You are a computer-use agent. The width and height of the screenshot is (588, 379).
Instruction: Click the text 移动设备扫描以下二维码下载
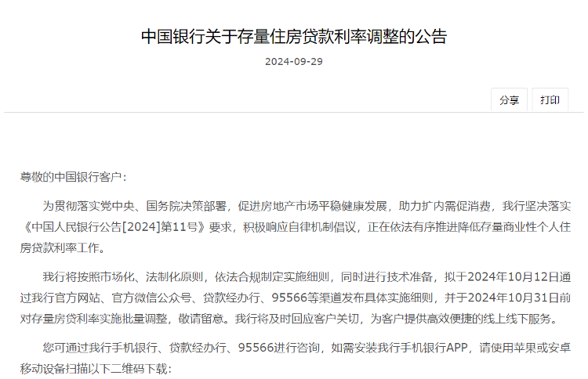(x=94, y=369)
